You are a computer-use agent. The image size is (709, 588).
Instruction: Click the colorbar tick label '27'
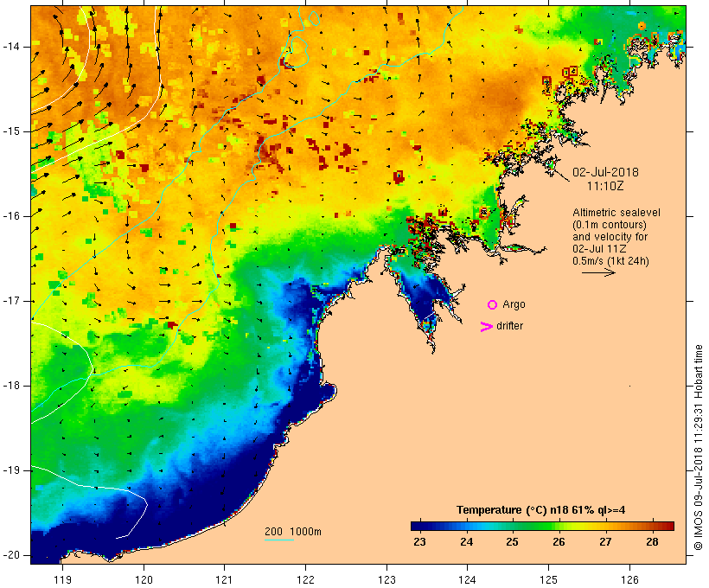click(605, 542)
